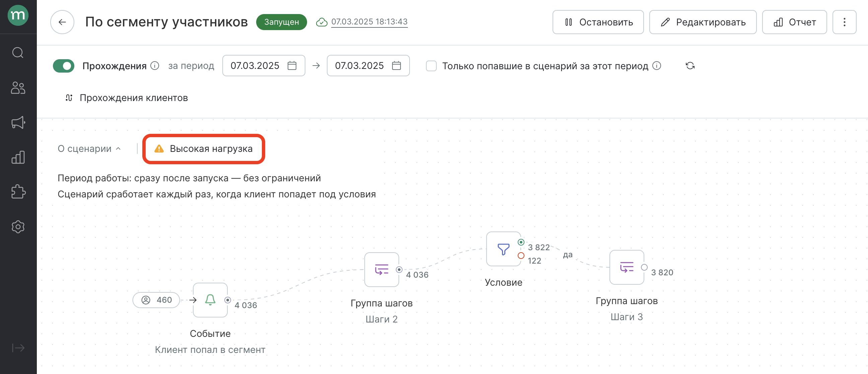Click the Шаги 3 label
Screen dimensions: 868x374
tap(627, 317)
